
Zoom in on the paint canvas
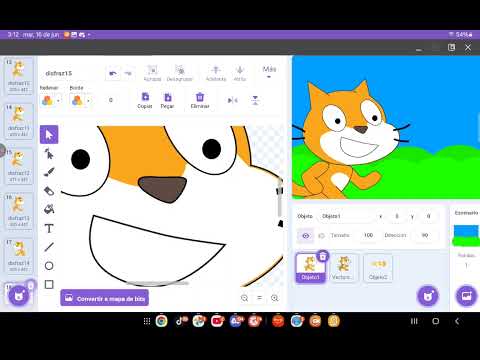pyautogui.click(x=275, y=298)
